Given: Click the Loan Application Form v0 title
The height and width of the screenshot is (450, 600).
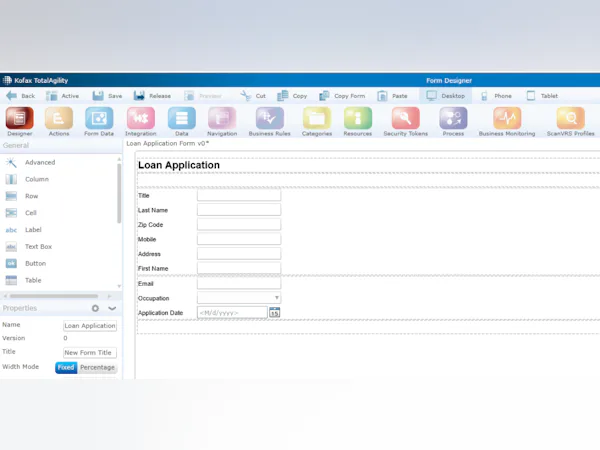Looking at the screenshot, I should (168, 143).
